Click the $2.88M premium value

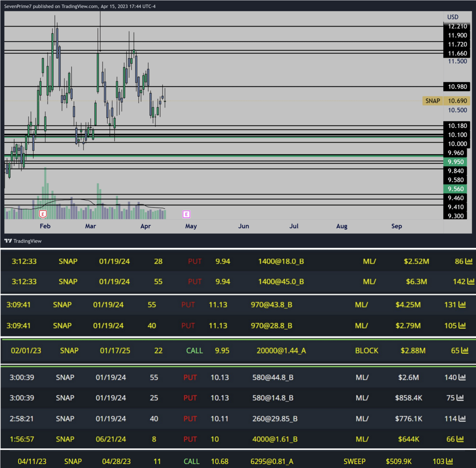(x=413, y=351)
